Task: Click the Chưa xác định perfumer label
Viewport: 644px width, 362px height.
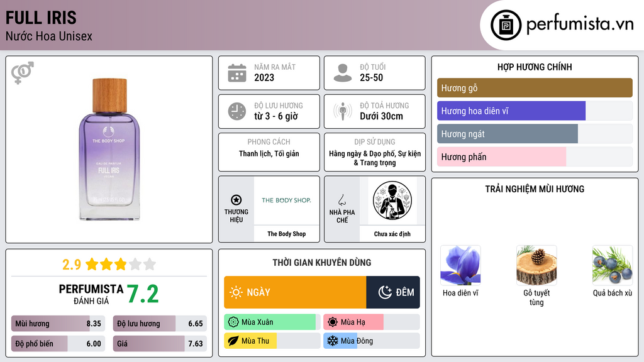Action: click(392, 234)
